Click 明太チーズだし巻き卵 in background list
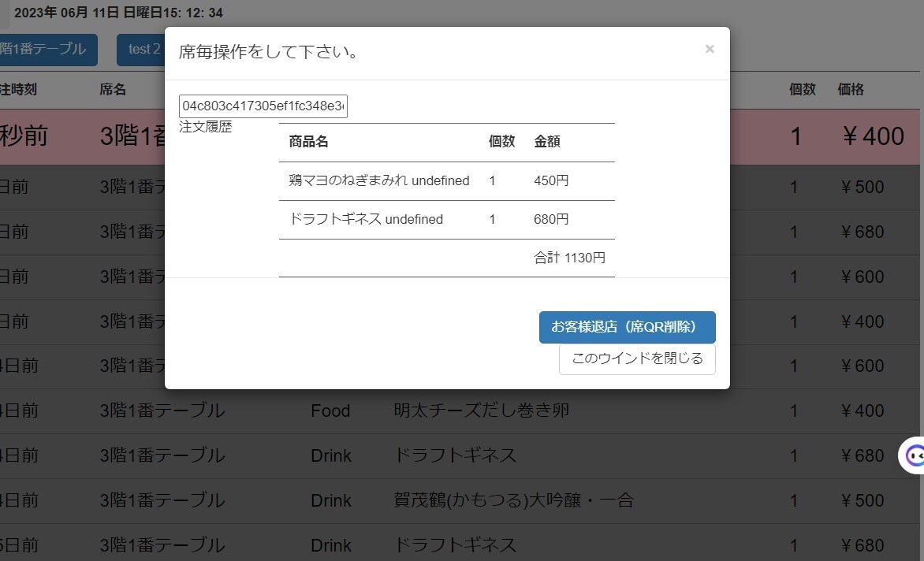Viewport: 924px width, 561px height. [x=482, y=411]
